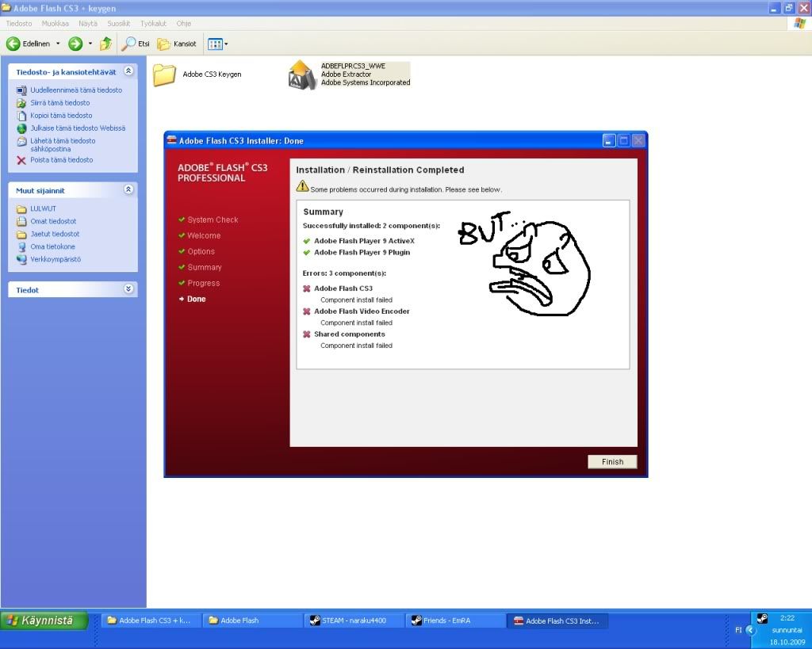
Task: Click the Finish button in installer
Action: [612, 462]
